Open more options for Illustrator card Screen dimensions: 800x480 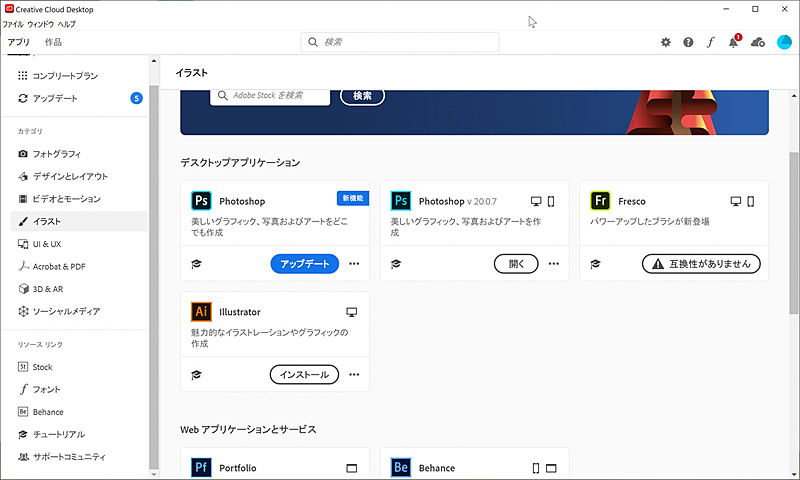354,374
